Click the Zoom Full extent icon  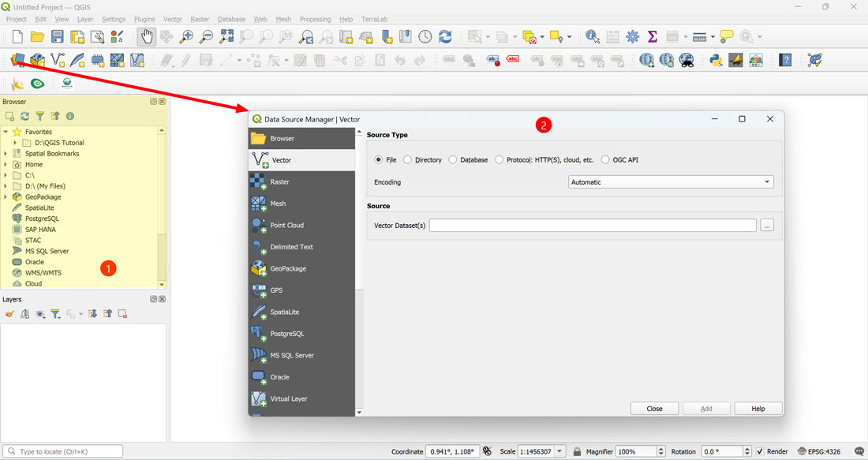(226, 37)
